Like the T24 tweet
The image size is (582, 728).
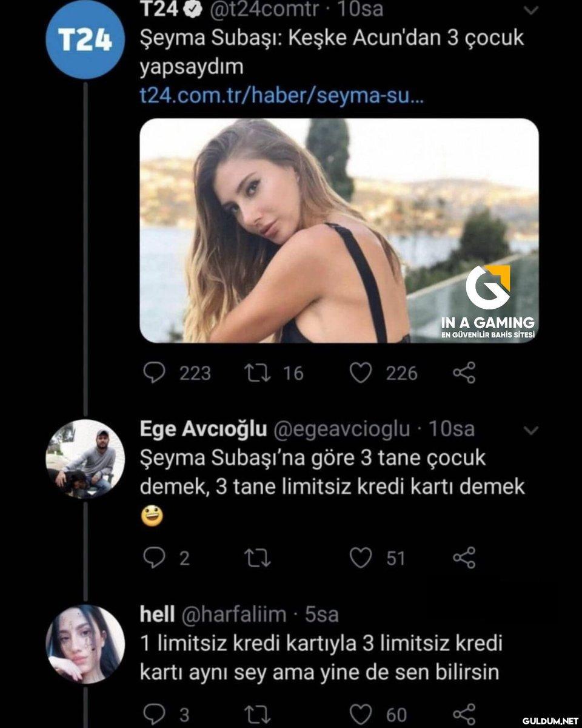point(361,372)
